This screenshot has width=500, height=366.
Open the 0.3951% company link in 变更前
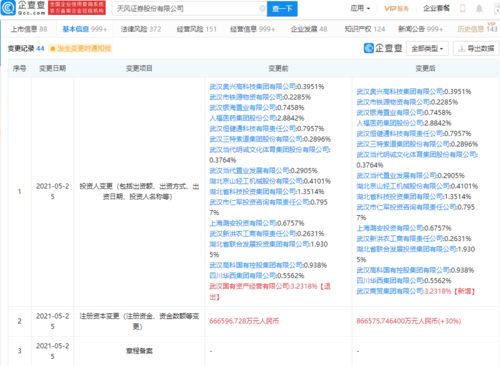coord(253,87)
